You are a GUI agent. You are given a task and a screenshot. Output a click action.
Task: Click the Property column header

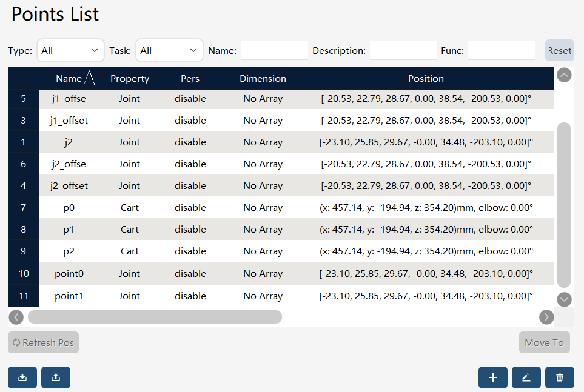pos(130,79)
